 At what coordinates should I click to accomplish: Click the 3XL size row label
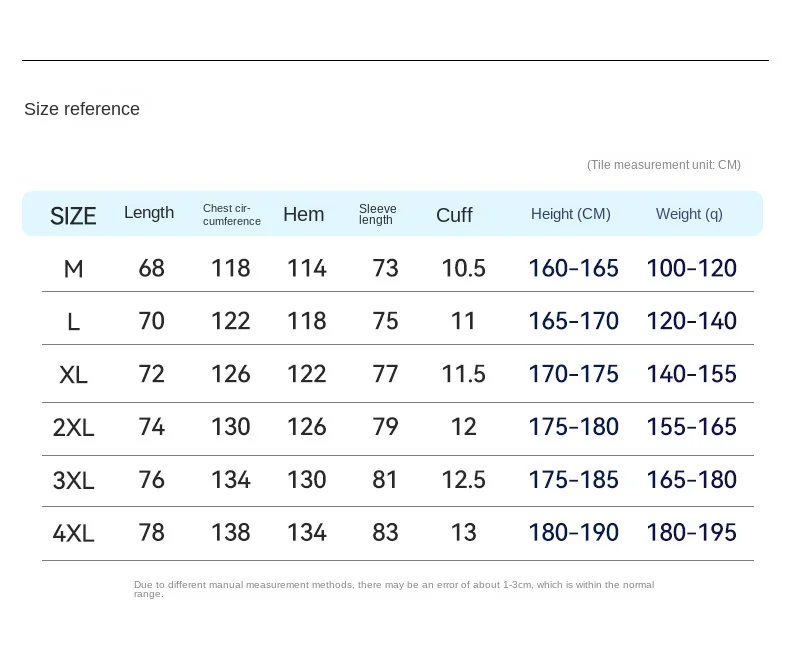pos(74,481)
